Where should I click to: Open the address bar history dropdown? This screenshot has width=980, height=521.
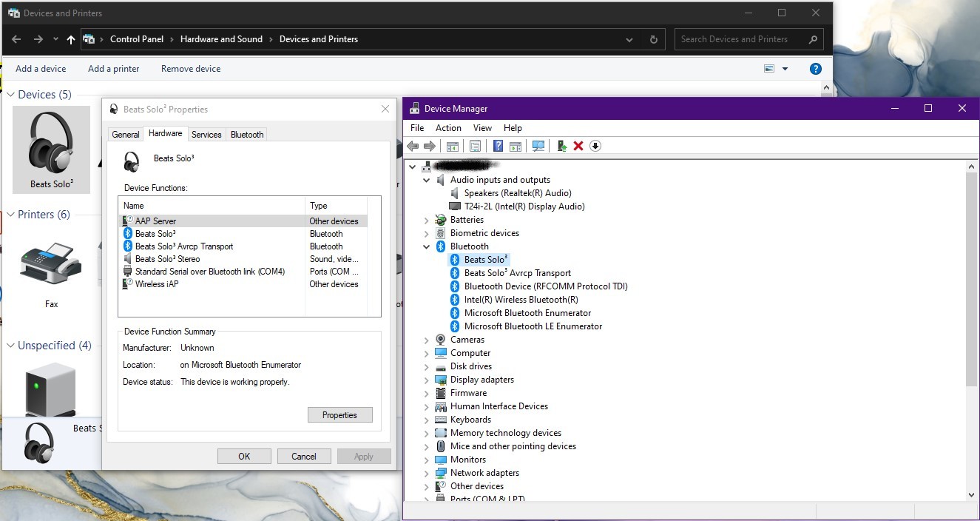tap(629, 39)
